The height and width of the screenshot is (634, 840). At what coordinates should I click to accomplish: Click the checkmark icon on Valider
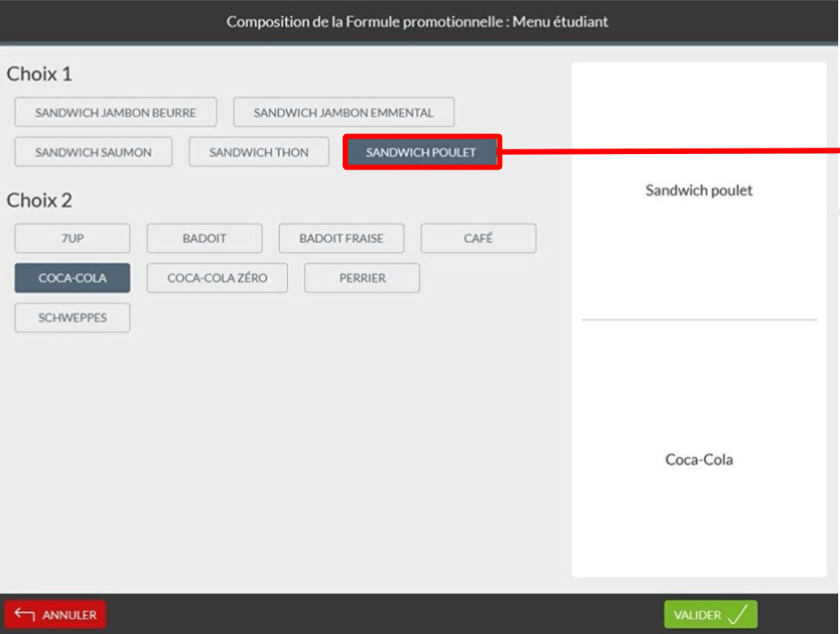click(738, 614)
